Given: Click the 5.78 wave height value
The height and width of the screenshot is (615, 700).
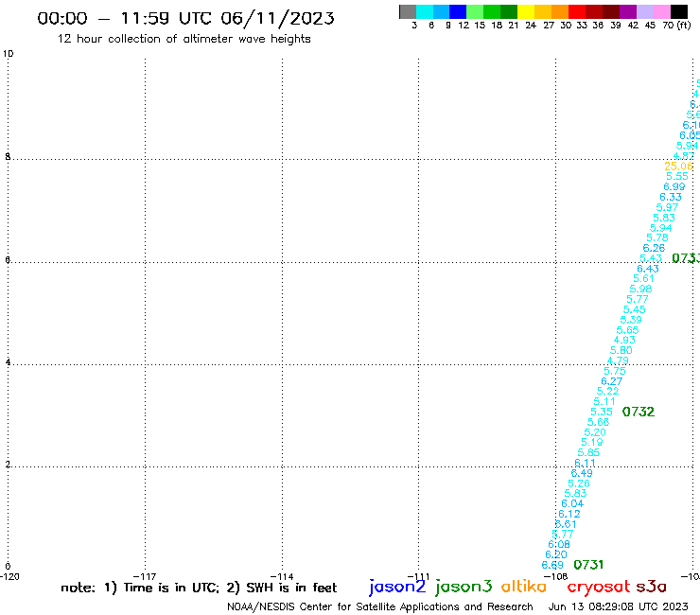Looking at the screenshot, I should [657, 238].
